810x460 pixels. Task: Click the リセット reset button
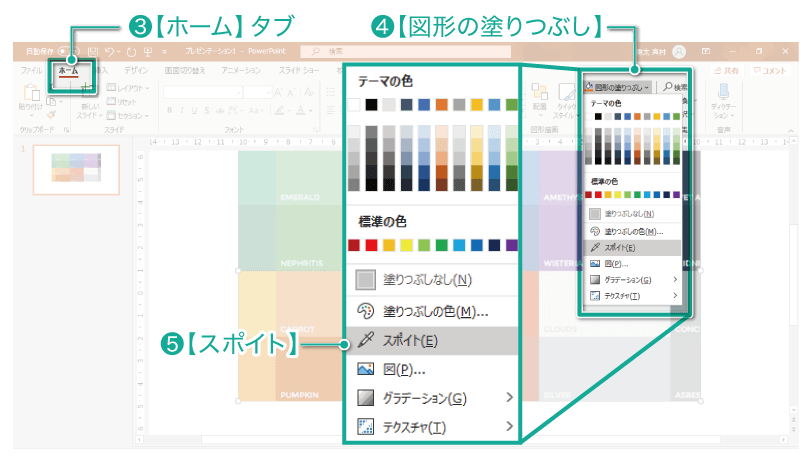coord(121,102)
